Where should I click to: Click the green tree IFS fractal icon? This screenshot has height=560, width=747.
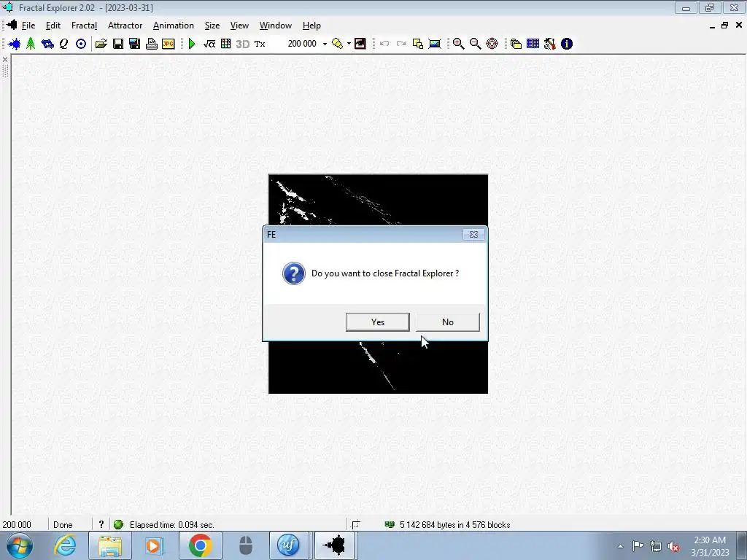click(x=31, y=44)
